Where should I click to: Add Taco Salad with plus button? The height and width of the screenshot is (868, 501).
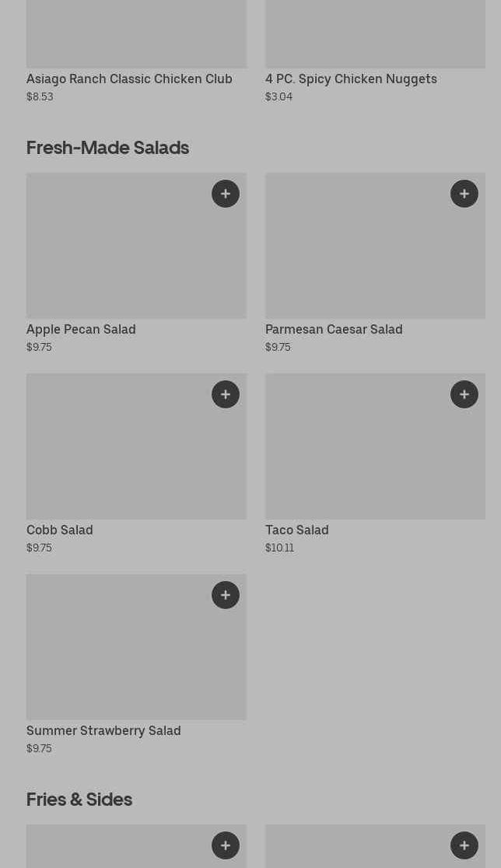tap(464, 394)
